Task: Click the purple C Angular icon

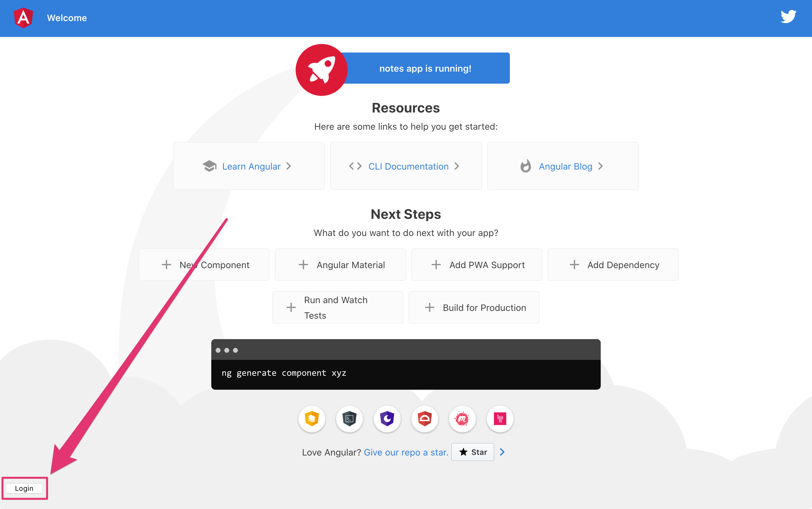Action: tap(386, 418)
